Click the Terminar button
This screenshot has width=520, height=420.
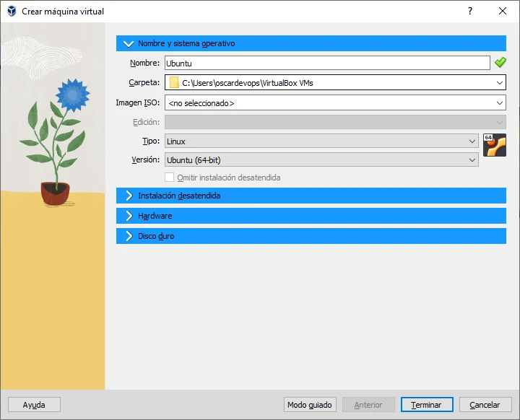pyautogui.click(x=427, y=405)
